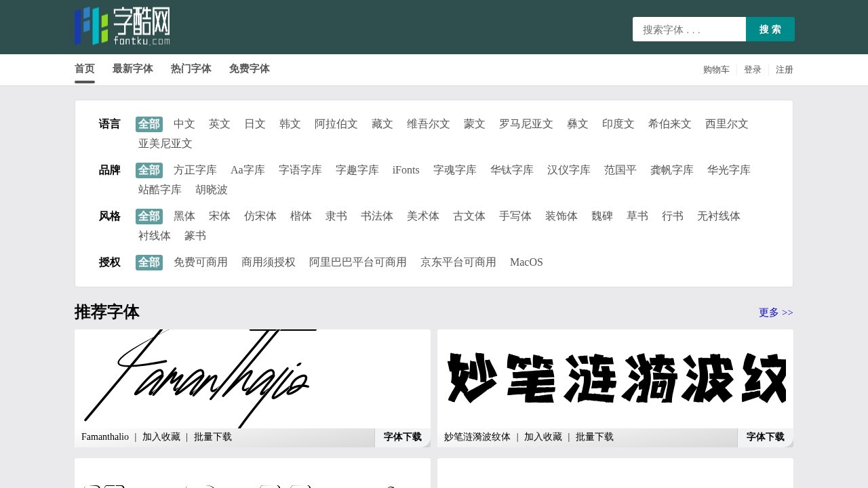Screen dimensions: 868x488
Task: Select 楷体 in the style filter
Action: (x=300, y=216)
